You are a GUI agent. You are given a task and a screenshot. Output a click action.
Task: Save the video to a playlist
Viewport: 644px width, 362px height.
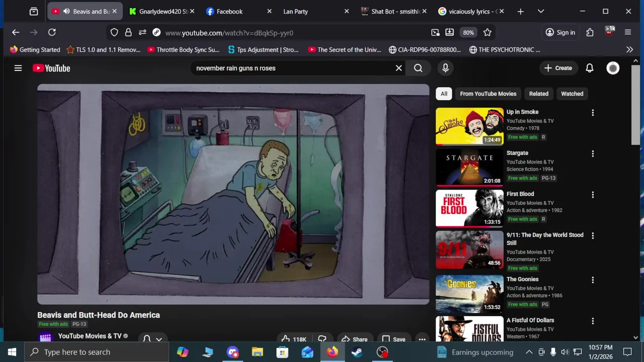point(393,339)
